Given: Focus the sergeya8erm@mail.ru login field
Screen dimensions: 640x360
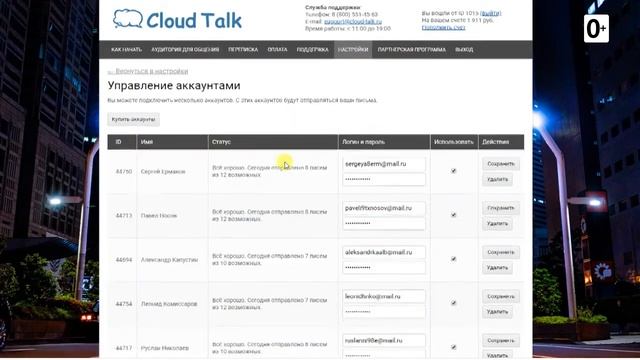Looking at the screenshot, I should (x=384, y=164).
